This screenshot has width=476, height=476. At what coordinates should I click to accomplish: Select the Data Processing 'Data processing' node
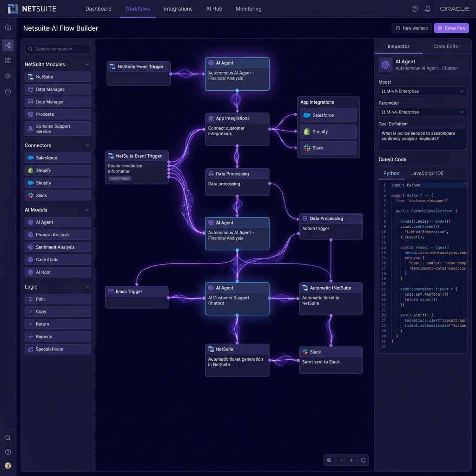237,182
